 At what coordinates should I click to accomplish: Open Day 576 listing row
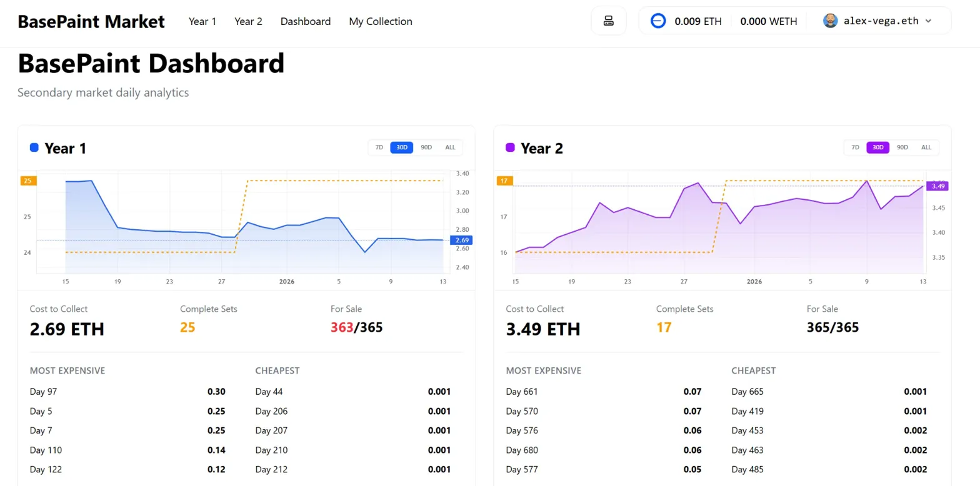click(x=604, y=430)
